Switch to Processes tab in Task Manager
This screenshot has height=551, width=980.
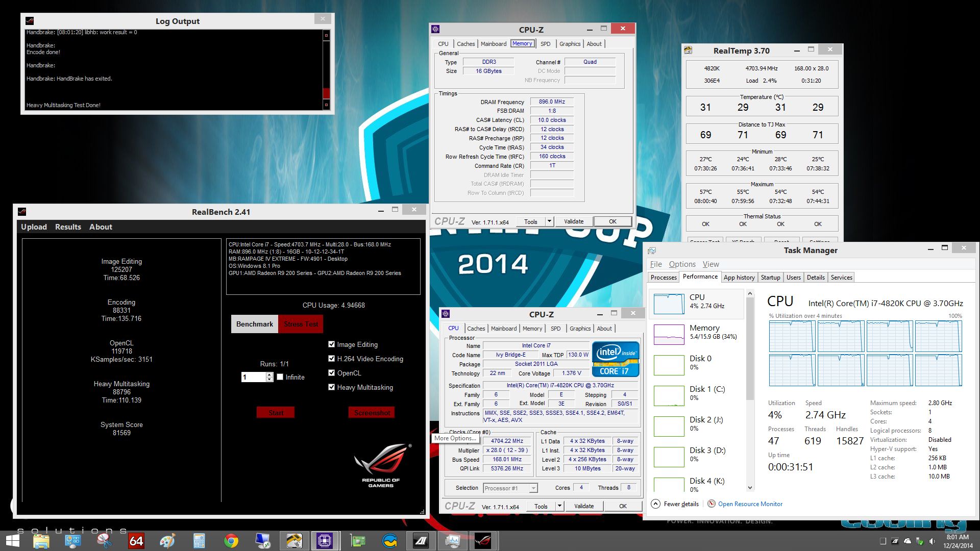(x=664, y=278)
